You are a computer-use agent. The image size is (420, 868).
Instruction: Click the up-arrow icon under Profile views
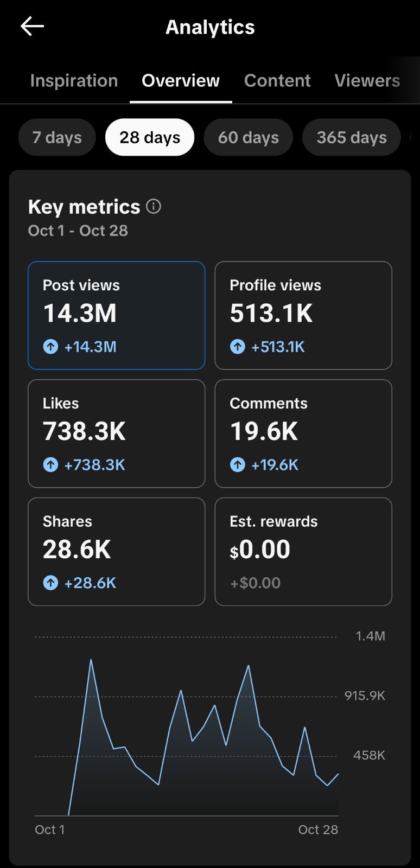coord(237,346)
